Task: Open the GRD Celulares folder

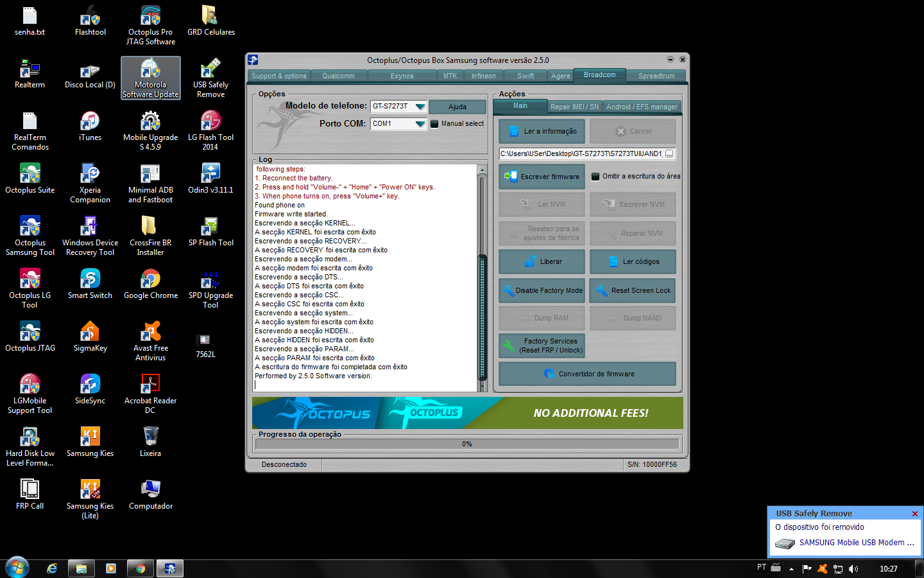Action: (x=210, y=21)
